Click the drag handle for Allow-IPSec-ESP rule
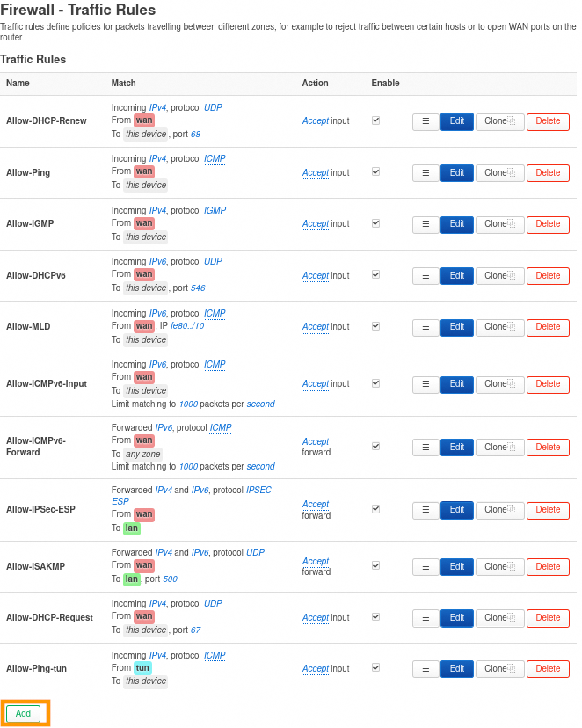This screenshot has height=728, width=582. 426,510
